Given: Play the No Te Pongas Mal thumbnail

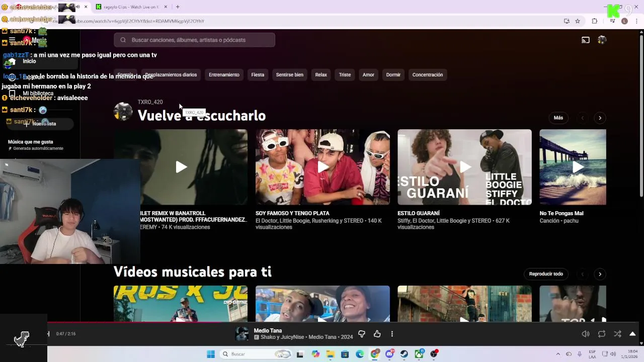Looking at the screenshot, I should pyautogui.click(x=573, y=167).
